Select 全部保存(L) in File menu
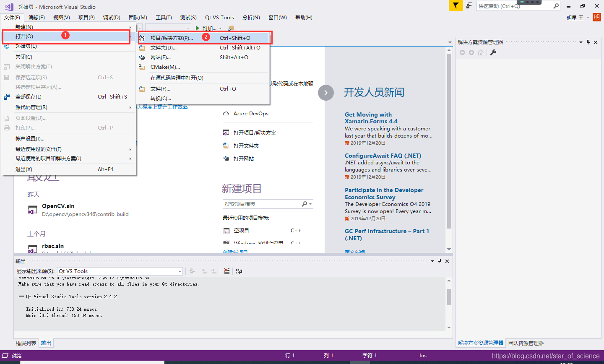 click(68, 97)
